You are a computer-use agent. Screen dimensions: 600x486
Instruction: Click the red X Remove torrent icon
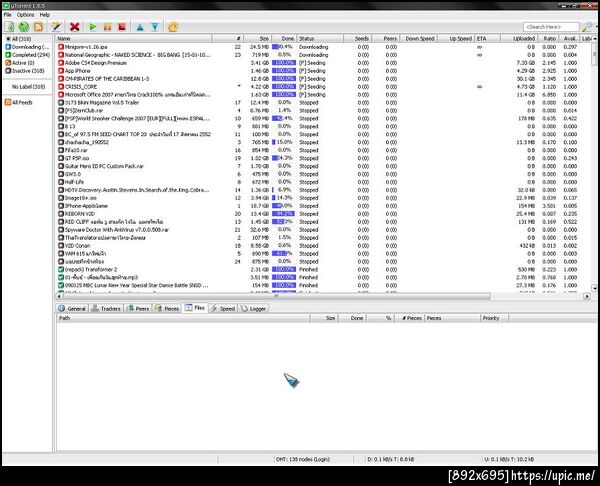coord(75,27)
